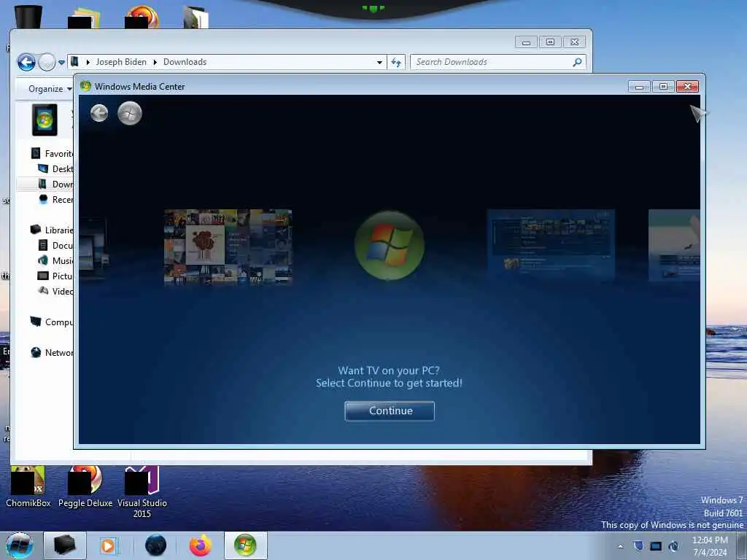The width and height of the screenshot is (747, 560).
Task: Click the search magnifier icon in Explorer
Action: click(577, 62)
